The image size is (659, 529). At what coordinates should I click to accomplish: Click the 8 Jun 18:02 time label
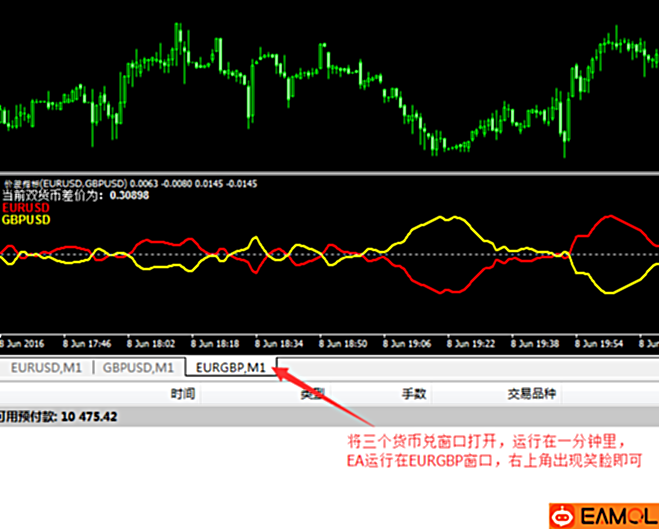(155, 341)
